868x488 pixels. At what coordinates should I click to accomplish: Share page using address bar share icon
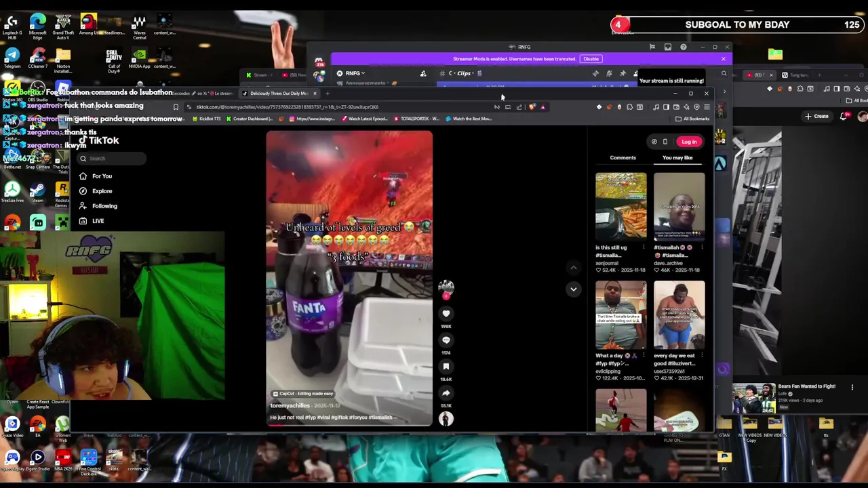coord(519,107)
